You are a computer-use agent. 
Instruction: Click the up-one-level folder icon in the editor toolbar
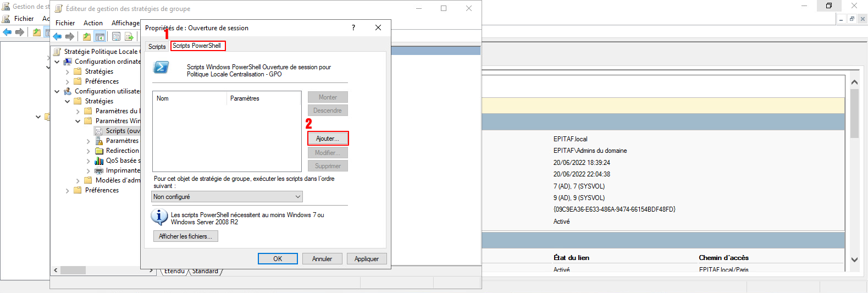click(87, 37)
